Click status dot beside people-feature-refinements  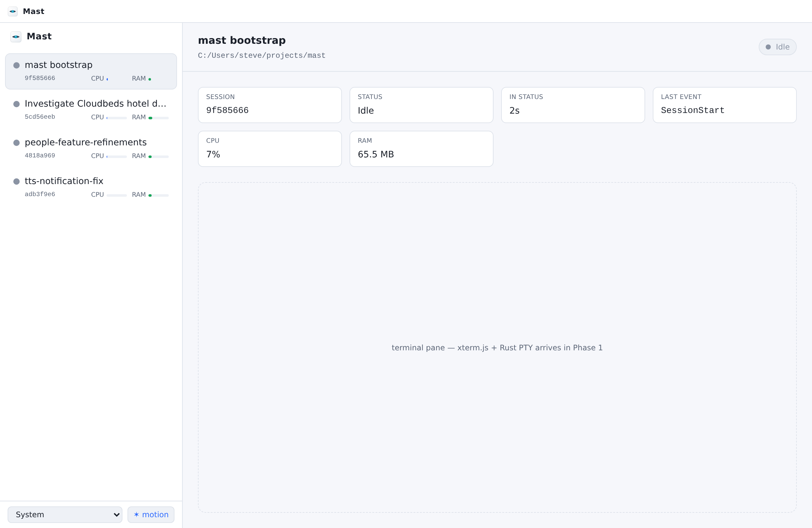point(16,143)
